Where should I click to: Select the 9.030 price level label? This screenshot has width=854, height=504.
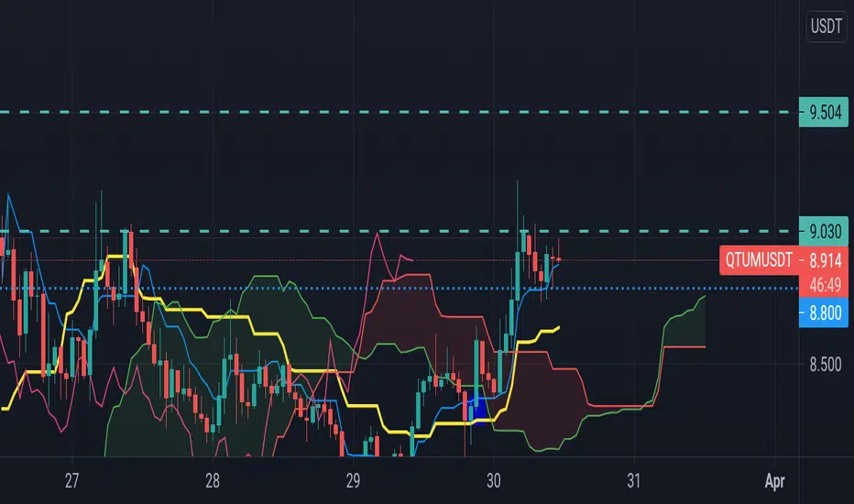824,232
